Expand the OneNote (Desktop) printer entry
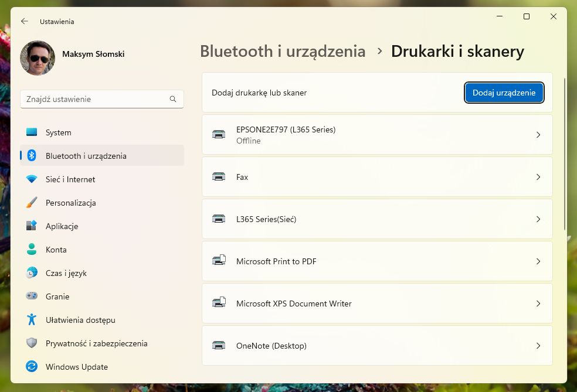Screen dimensions: 577x392 click(538, 346)
